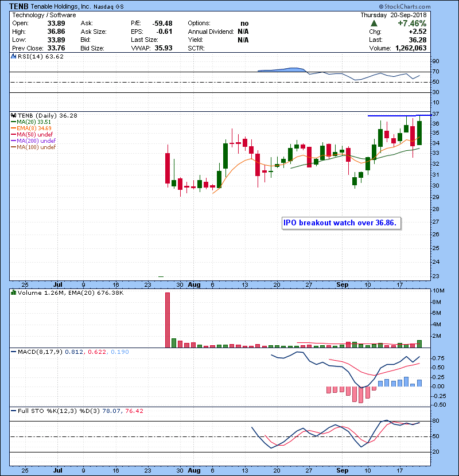Click the RSI(14) indicator icon
459x476 pixels.
point(13,56)
